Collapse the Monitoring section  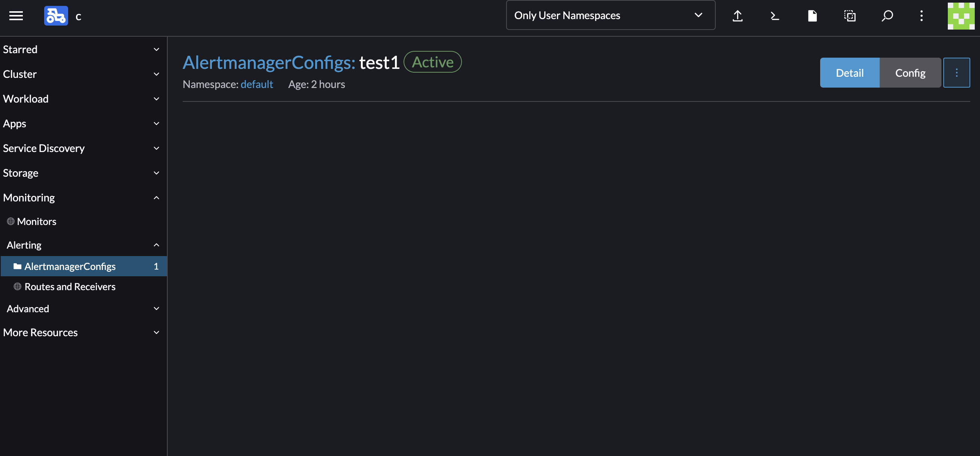156,198
